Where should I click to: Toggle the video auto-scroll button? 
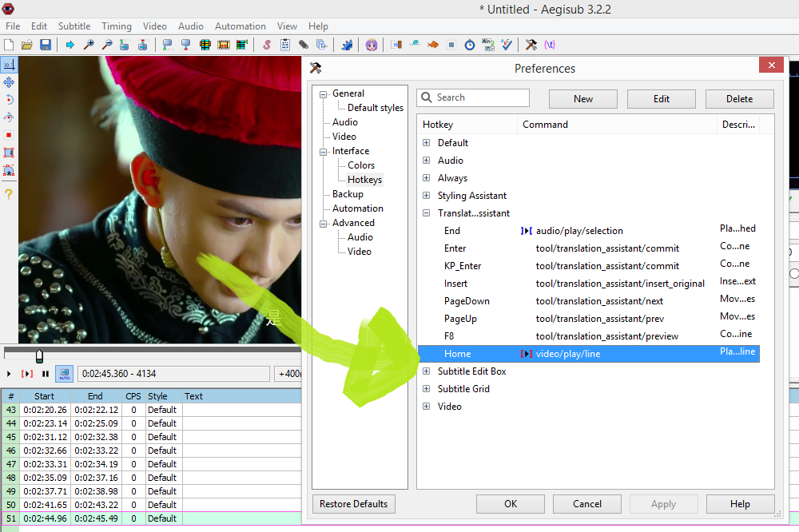(x=64, y=374)
